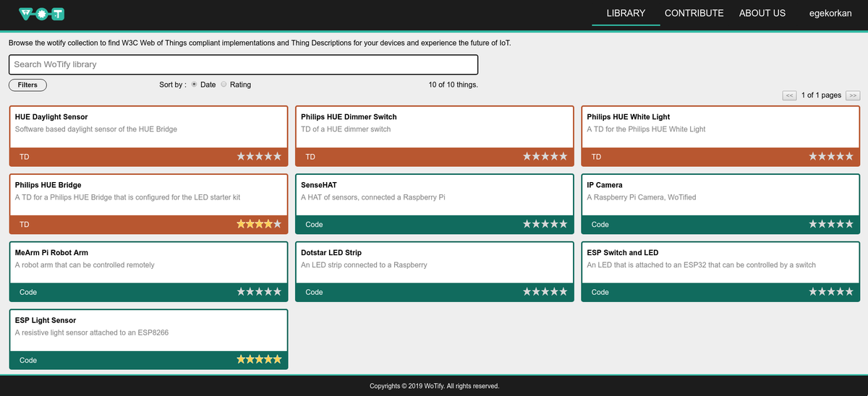Click TD label on Philips HUE White Light

tap(597, 157)
